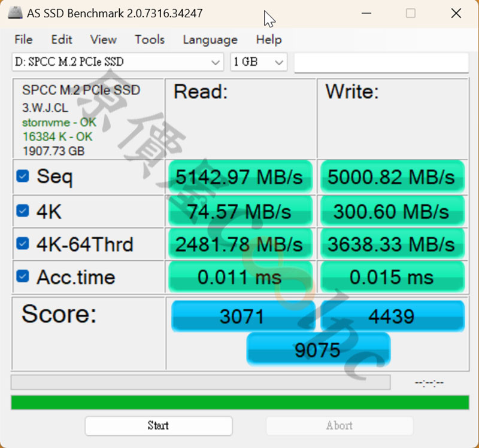Screen dimensions: 479x448
Task: Uncheck the 4K test checkbox
Action: coord(23,211)
